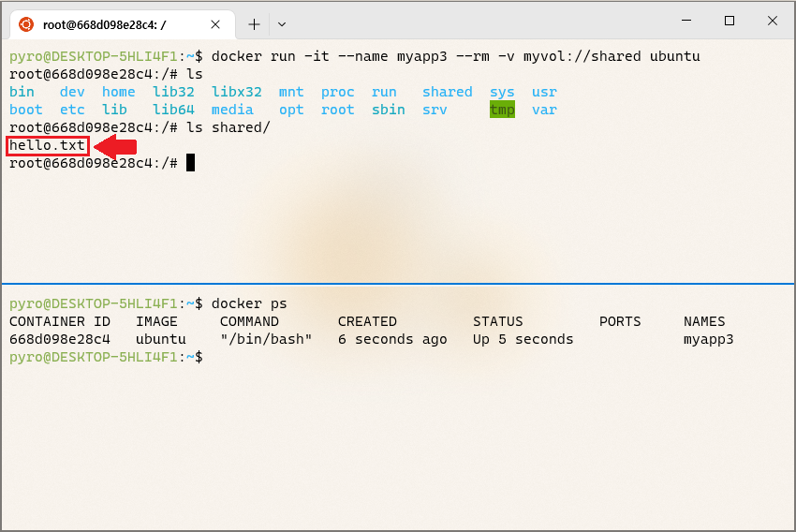Click the 'PORTS' column header
796x532 pixels.
pyautogui.click(x=620, y=321)
